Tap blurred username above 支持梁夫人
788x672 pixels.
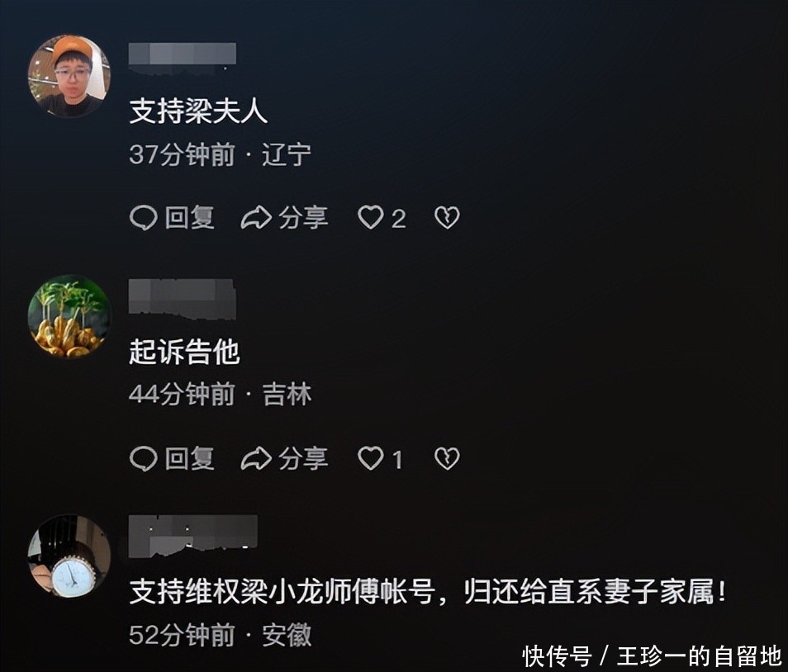click(x=182, y=54)
